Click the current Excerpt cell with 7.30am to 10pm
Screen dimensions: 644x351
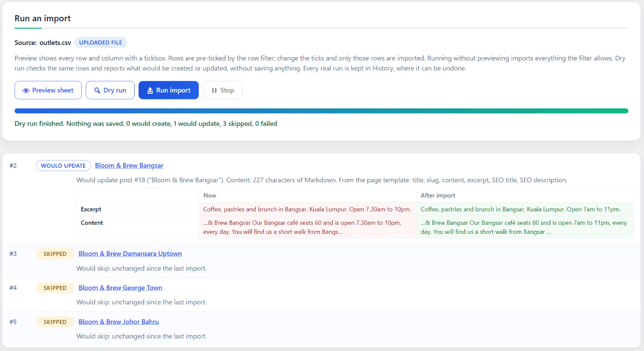point(307,209)
